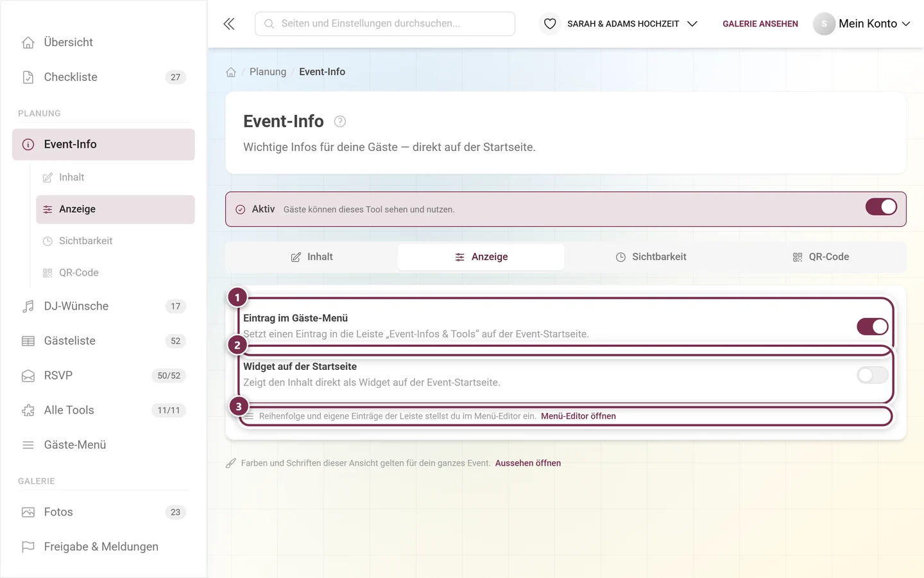Screen dimensions: 924x578
Task: Click the Checkliste count badge 27
Action: coord(176,77)
